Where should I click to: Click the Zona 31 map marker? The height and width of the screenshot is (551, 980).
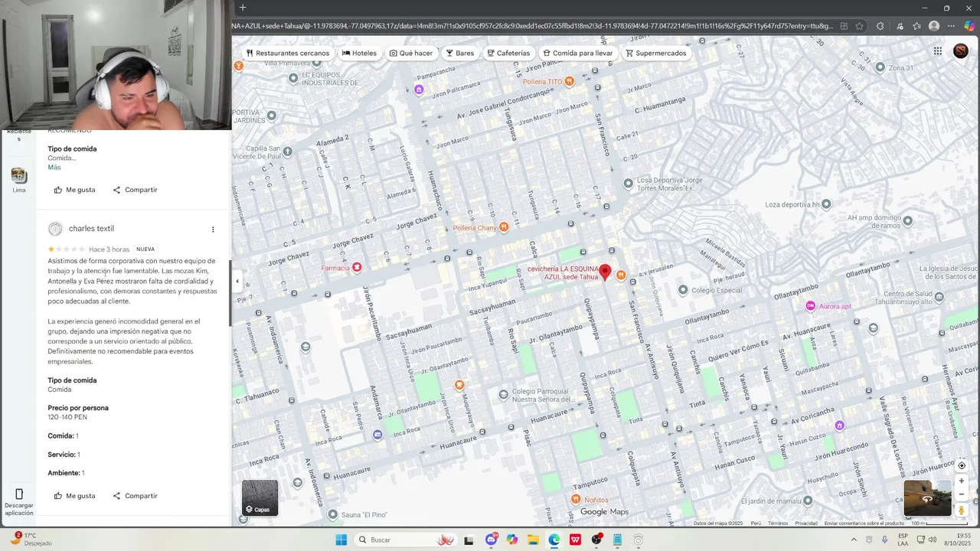coord(880,67)
